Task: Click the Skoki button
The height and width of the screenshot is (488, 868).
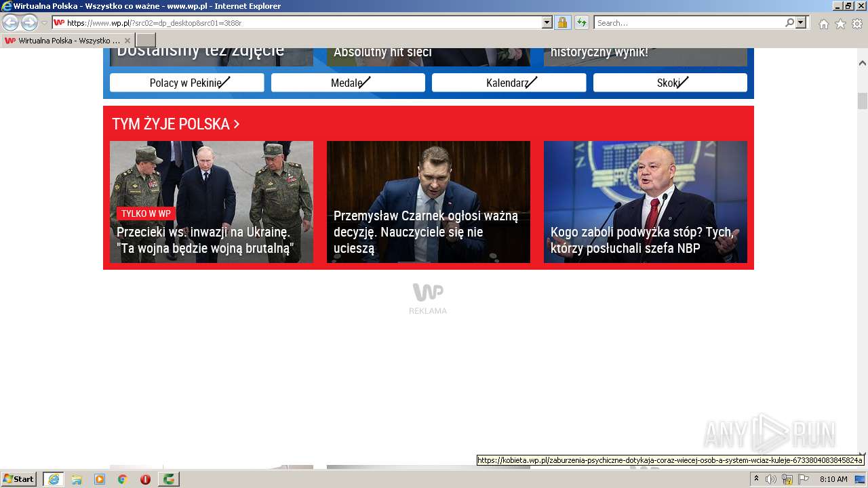Action: (x=670, y=83)
